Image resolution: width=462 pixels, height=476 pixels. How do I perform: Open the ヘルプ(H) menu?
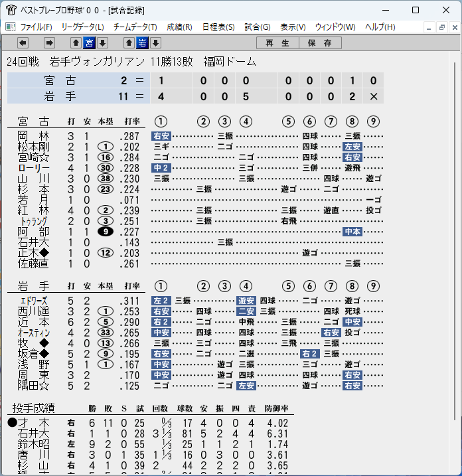(x=380, y=27)
